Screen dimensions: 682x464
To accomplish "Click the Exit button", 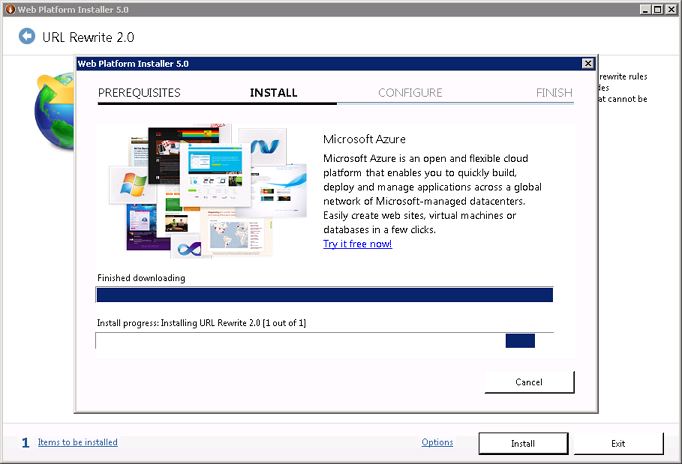I will (618, 444).
